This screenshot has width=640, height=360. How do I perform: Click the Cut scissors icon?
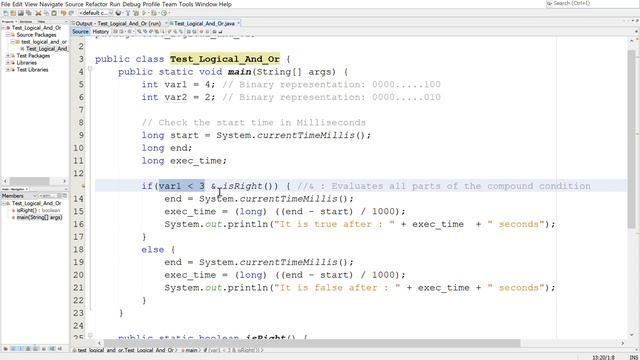38,13
